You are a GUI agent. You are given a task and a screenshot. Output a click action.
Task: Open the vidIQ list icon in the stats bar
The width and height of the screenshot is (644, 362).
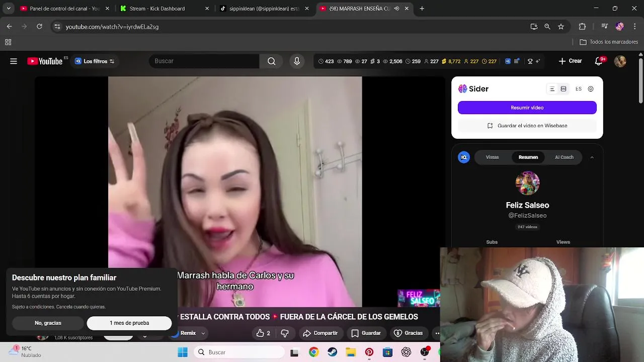[517, 61]
